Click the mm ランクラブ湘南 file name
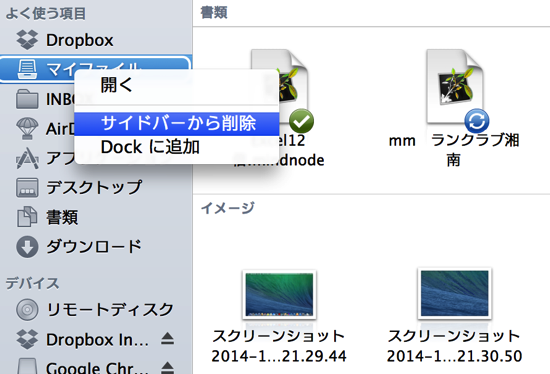Screen dimensions: 550x374 tap(454, 150)
